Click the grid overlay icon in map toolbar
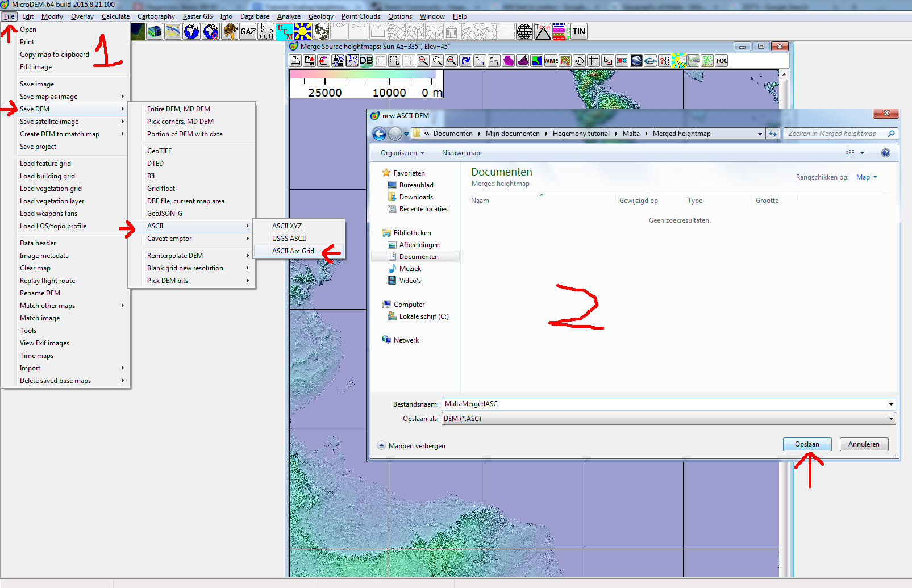This screenshot has height=588, width=912. pos(594,61)
